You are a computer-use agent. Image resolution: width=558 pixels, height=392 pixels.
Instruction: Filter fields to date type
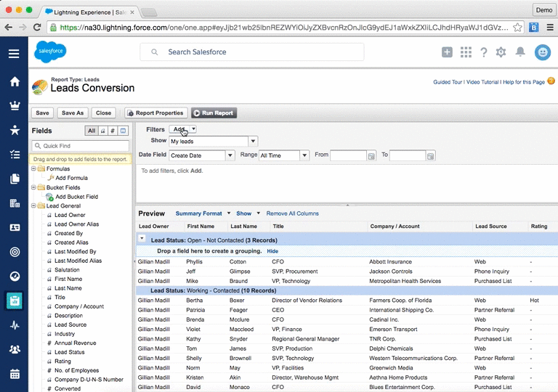(x=124, y=131)
